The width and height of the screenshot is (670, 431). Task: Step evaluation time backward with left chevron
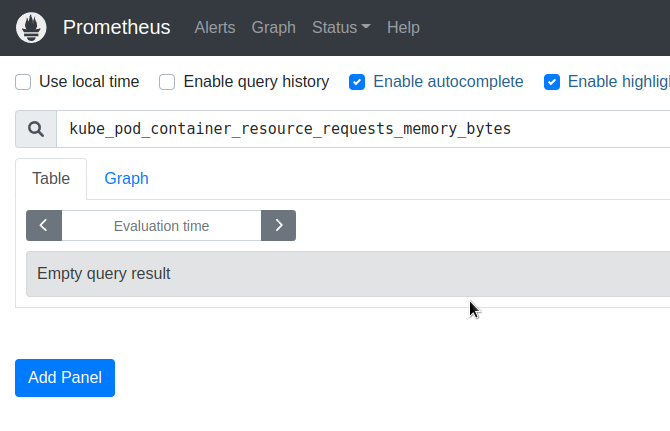[x=44, y=226]
